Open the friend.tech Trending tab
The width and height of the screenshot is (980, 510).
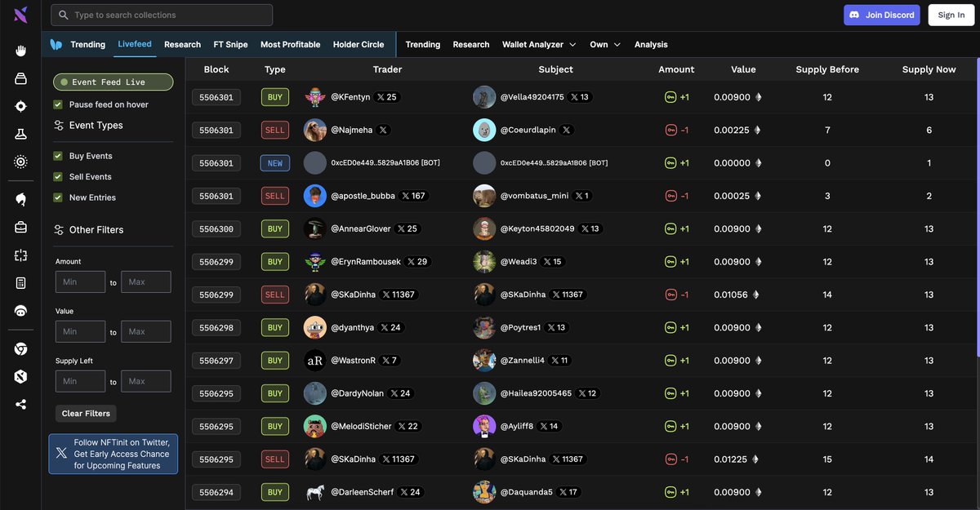coord(87,44)
